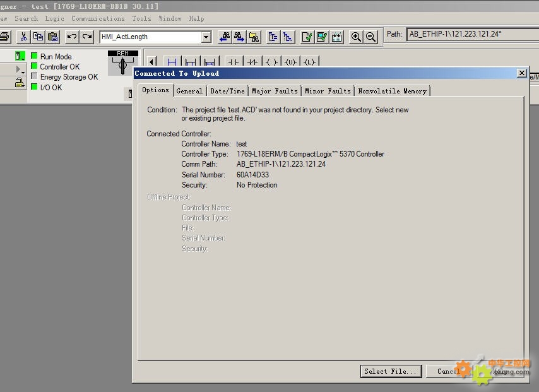Image resolution: width=539 pixels, height=392 pixels.
Task: Switch to the Major Faults tab
Action: pos(275,91)
